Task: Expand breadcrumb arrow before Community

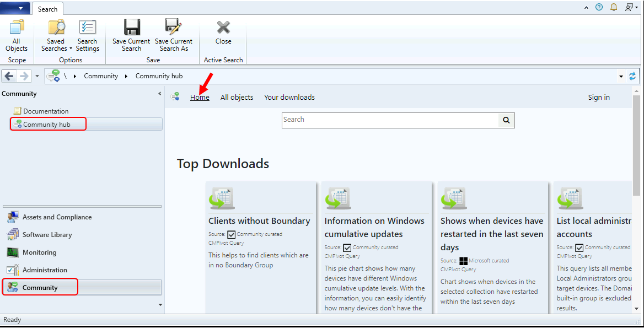Action: tap(75, 77)
